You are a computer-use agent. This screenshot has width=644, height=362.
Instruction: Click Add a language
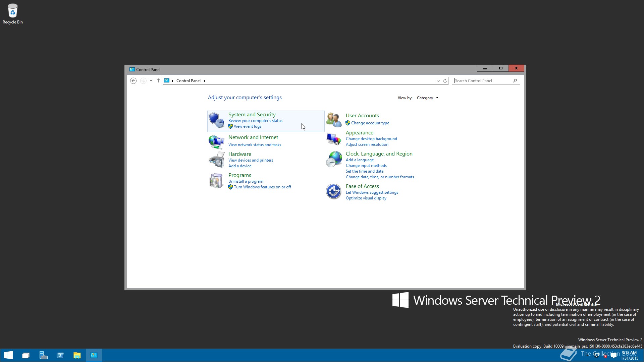coord(360,160)
